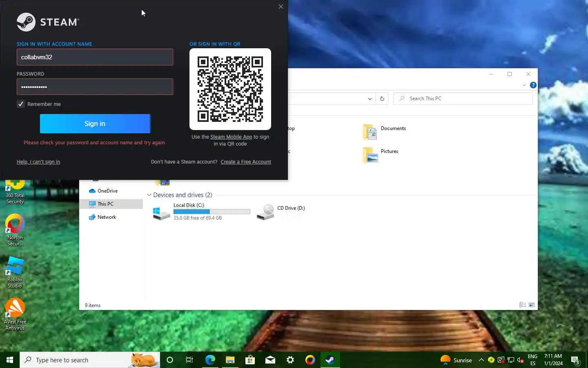Open Task View on taskbar

[x=189, y=360]
